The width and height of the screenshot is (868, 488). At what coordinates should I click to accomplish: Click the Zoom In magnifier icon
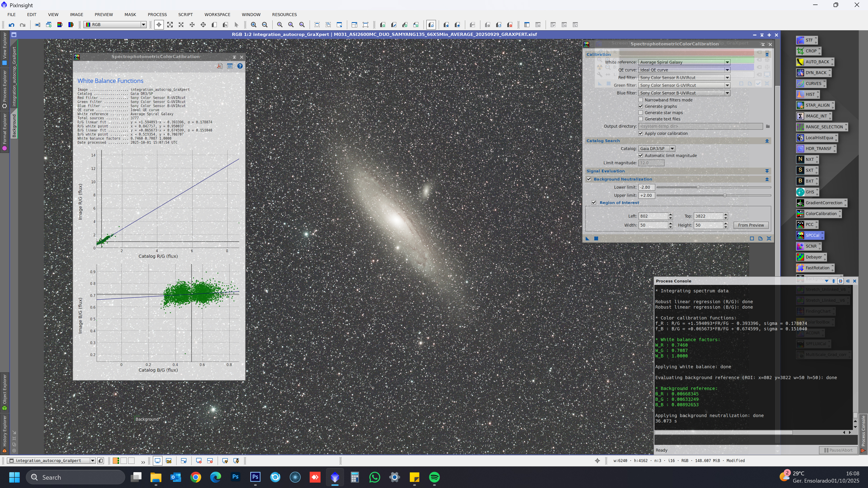click(x=254, y=25)
